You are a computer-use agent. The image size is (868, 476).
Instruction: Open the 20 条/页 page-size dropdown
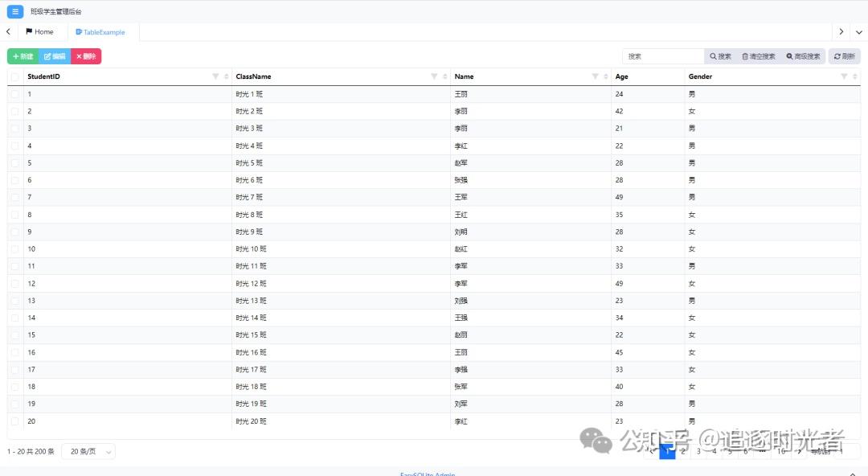tap(88, 451)
